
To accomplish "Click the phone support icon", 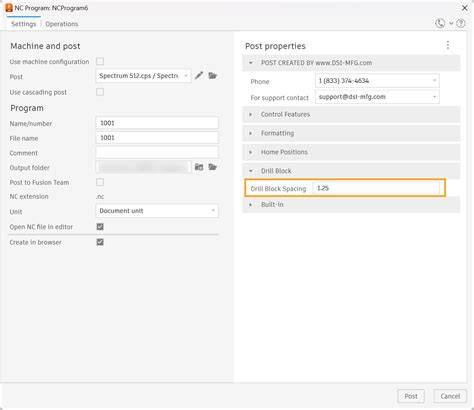I will click(440, 23).
